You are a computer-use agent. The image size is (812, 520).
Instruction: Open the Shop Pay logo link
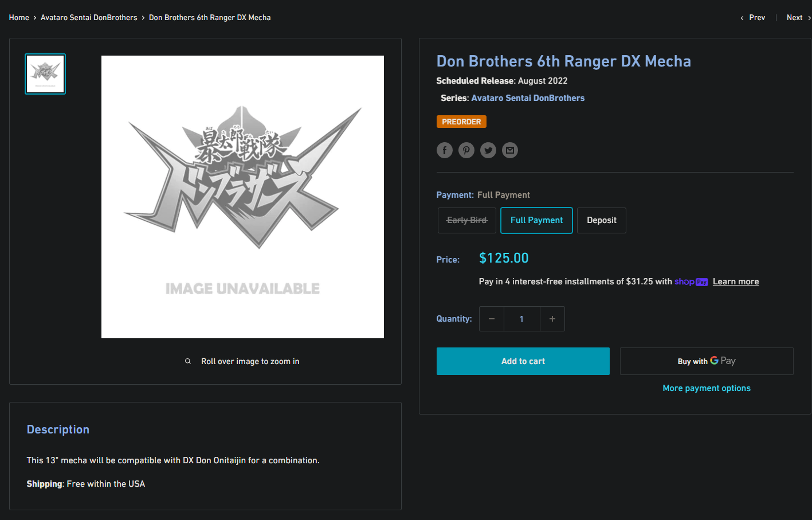(691, 281)
